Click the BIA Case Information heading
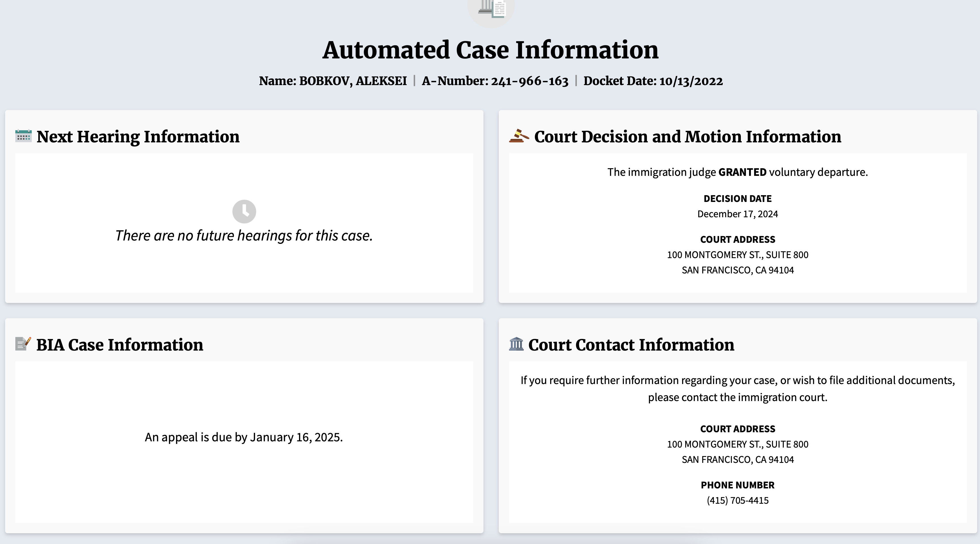Screen dimensions: 980x544 click(120, 345)
